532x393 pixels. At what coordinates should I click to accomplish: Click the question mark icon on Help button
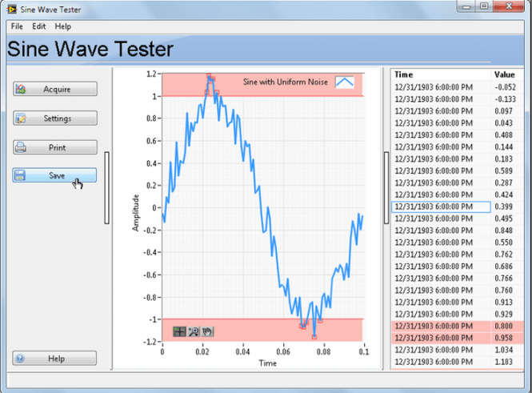pos(20,359)
